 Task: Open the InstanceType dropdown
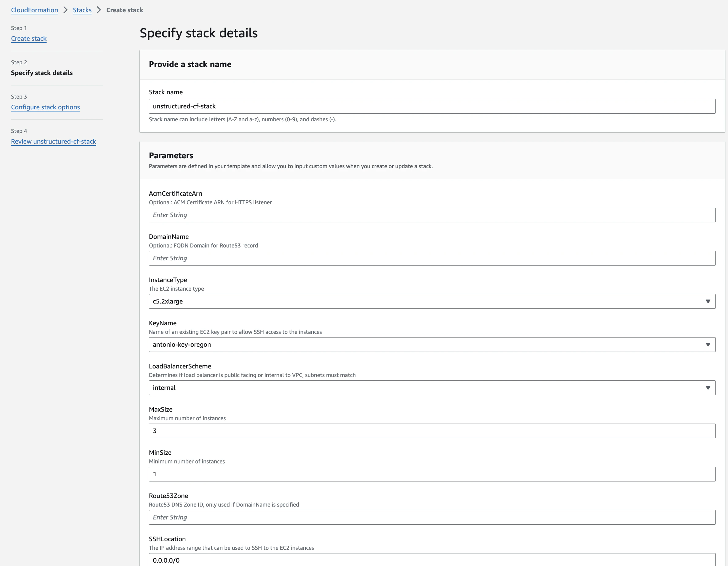point(432,301)
